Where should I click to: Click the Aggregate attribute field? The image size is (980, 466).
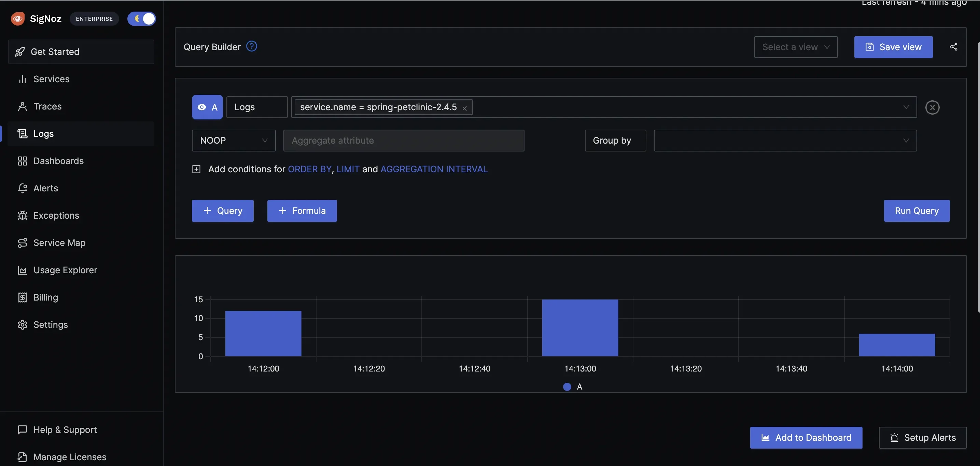[404, 141]
